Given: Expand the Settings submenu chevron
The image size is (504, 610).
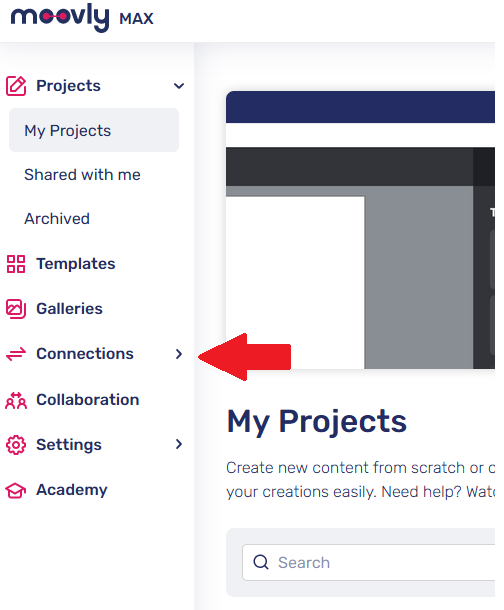Looking at the screenshot, I should [178, 444].
